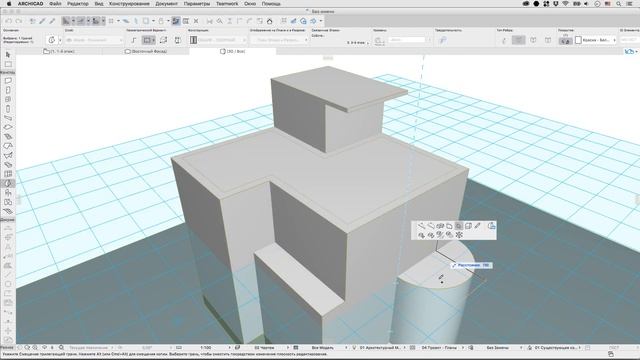Click the Undo arrow in toolbar

(9, 21)
